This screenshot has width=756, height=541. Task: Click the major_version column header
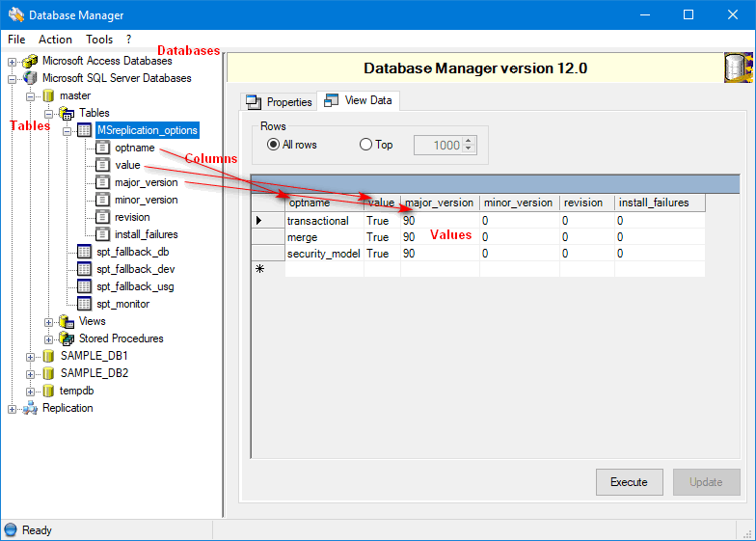pos(440,203)
